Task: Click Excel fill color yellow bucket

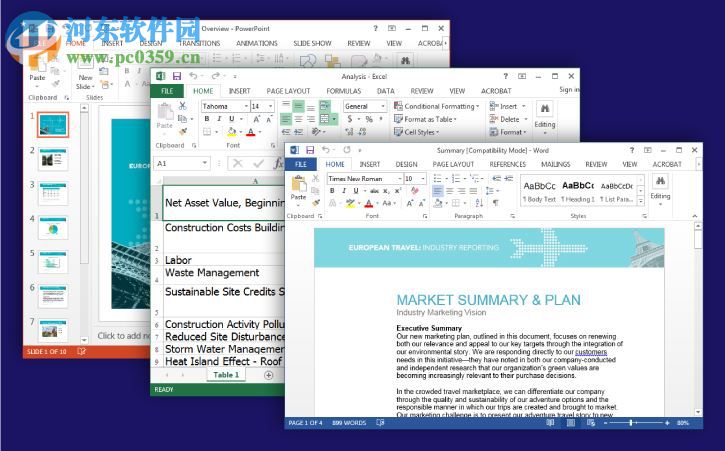Action: click(232, 132)
